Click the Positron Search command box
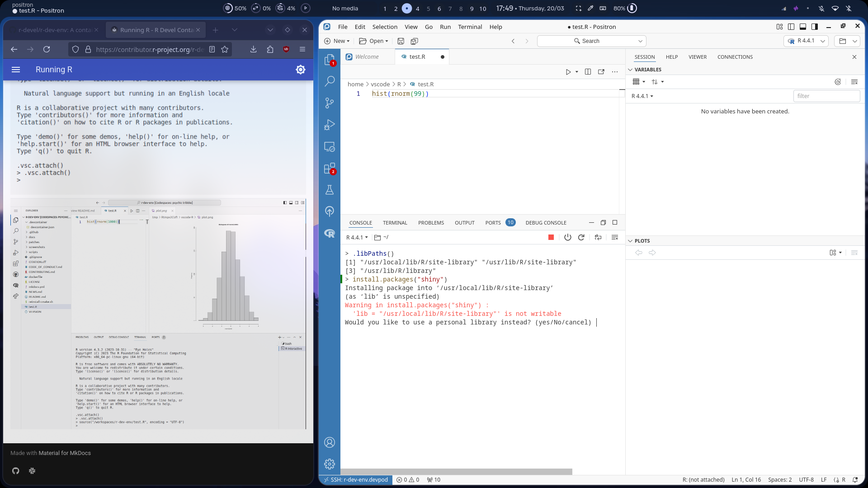868x488 pixels. tap(591, 41)
